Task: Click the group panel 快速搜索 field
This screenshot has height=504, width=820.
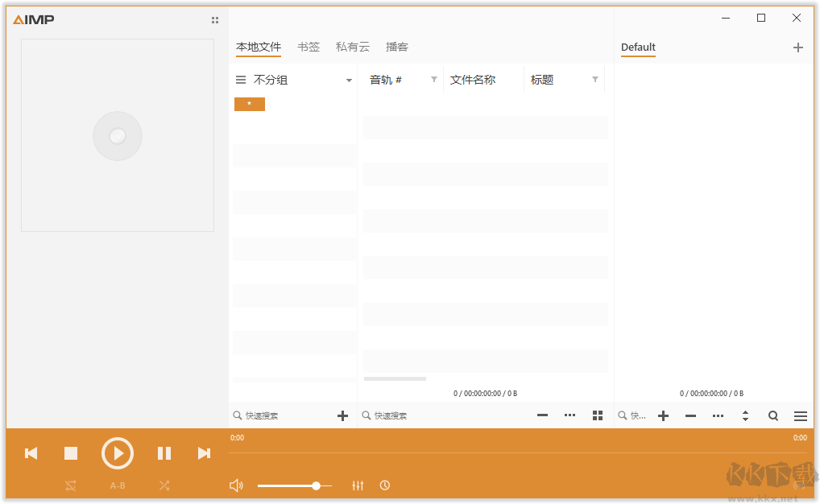Action: tap(283, 415)
